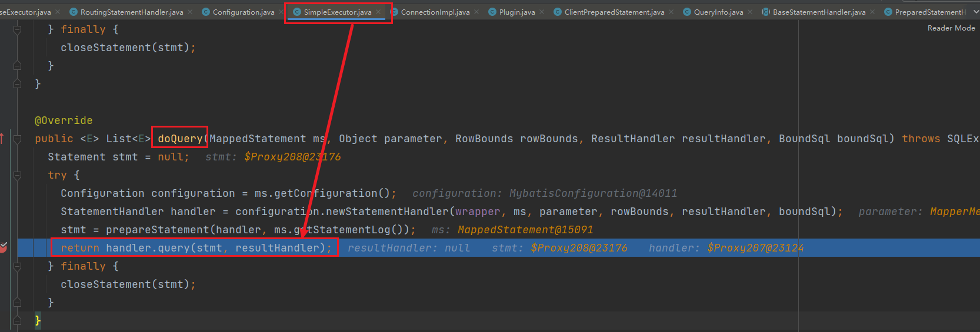This screenshot has height=332, width=980.
Task: Click the MappedStatement@15091 debug value
Action: click(x=525, y=230)
